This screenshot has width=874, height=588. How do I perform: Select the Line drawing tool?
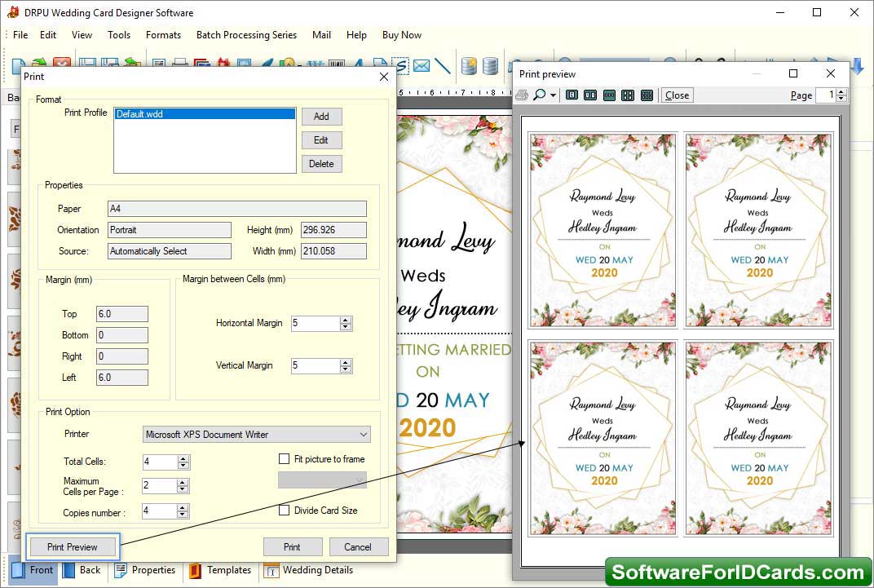coord(443,66)
